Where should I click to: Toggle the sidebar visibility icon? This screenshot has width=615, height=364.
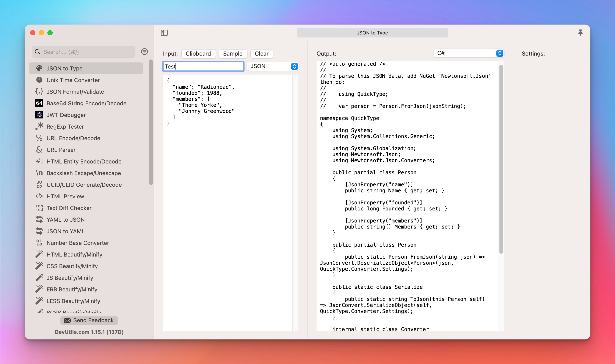[x=164, y=33]
